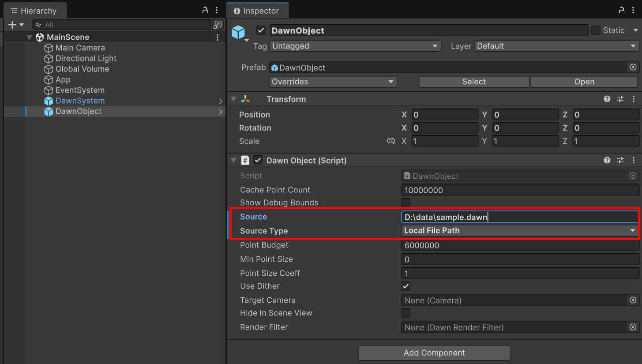This screenshot has height=364, width=642.
Task: Open the Tag dropdown showing Untagged
Action: (x=355, y=46)
